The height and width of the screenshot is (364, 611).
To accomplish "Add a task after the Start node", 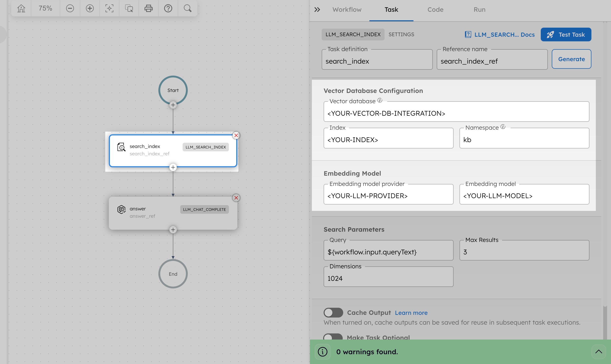I will point(173,105).
